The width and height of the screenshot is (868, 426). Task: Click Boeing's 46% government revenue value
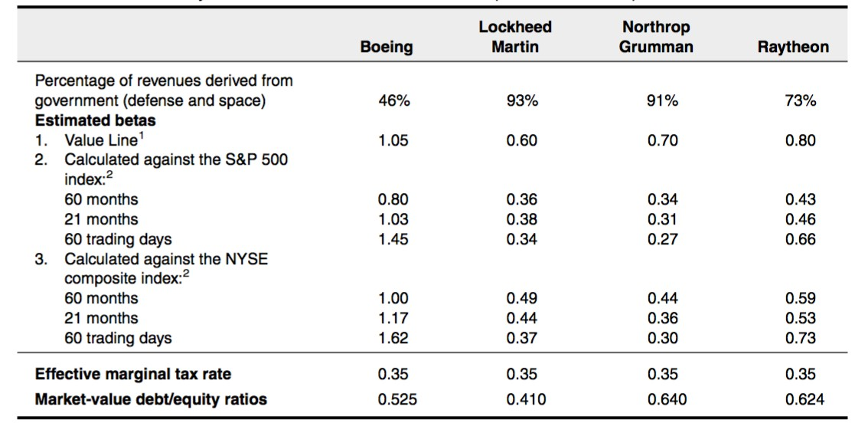coord(393,100)
